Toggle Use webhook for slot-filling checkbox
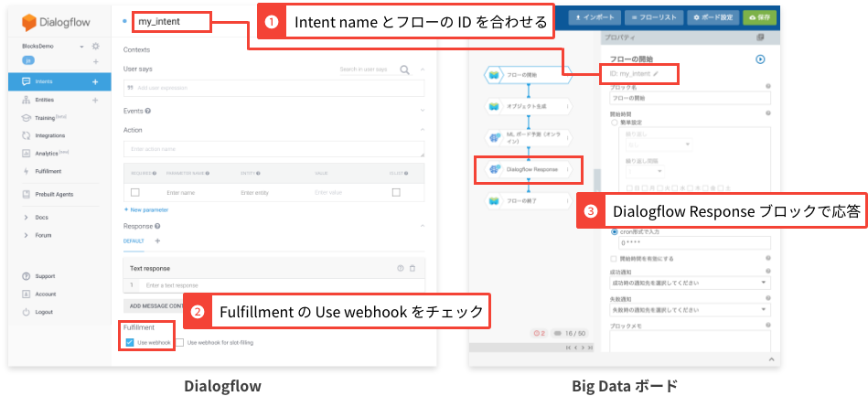The height and width of the screenshot is (396, 868). pos(179,343)
